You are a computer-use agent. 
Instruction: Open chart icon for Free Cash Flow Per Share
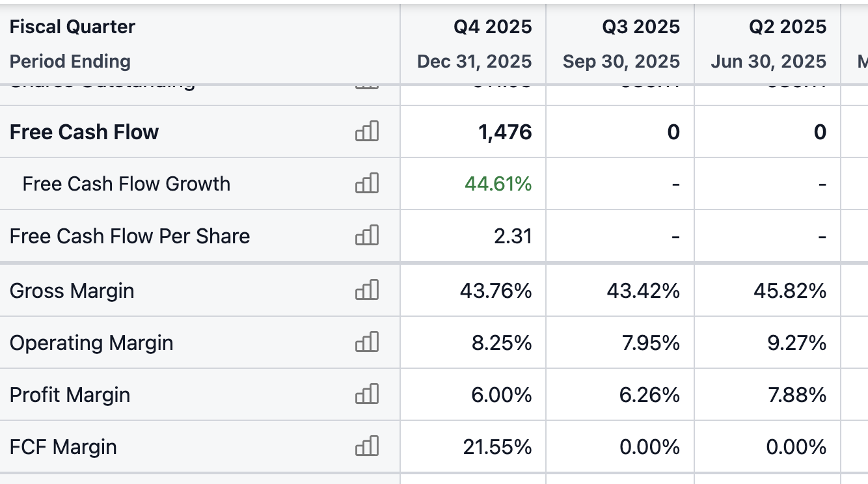tap(367, 235)
